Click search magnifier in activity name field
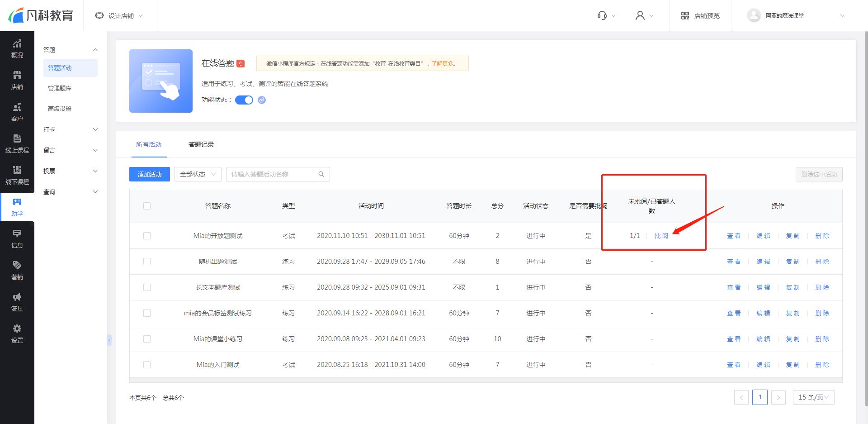 321,174
